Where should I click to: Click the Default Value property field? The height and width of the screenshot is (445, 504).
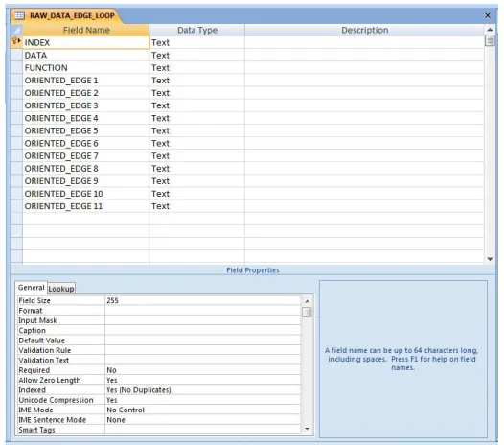[203, 340]
